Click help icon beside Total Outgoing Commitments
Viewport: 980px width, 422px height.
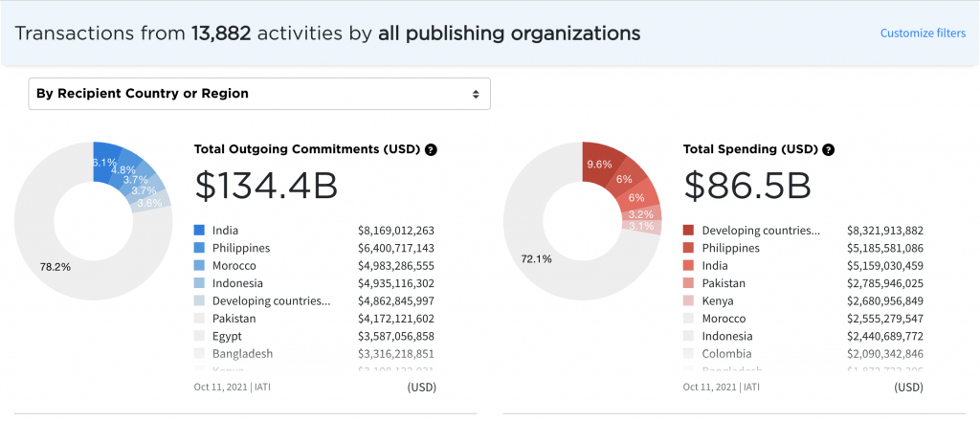click(x=431, y=150)
